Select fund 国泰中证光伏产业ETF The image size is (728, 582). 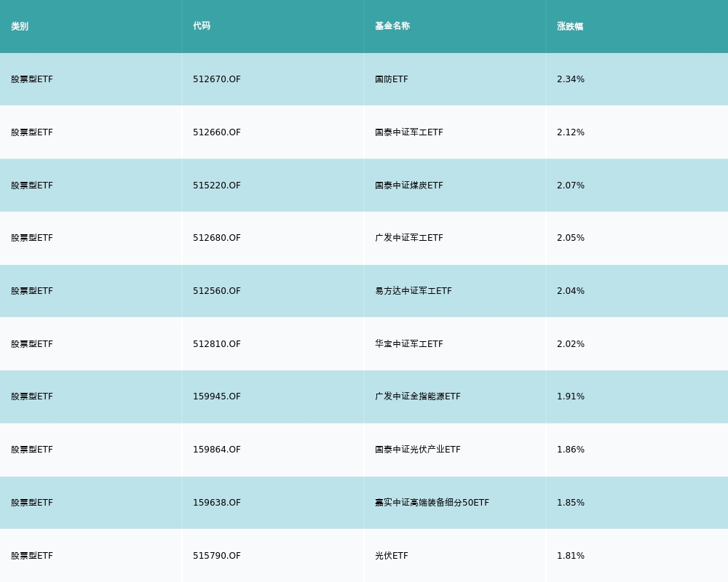click(x=418, y=450)
